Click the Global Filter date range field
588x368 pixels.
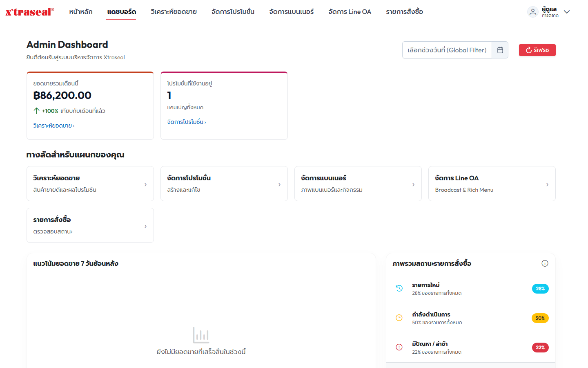pyautogui.click(x=447, y=50)
